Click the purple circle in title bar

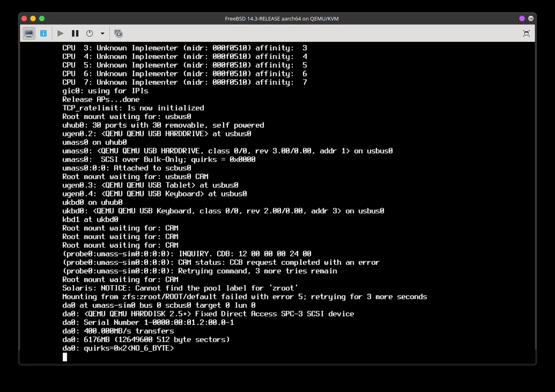point(522,18)
